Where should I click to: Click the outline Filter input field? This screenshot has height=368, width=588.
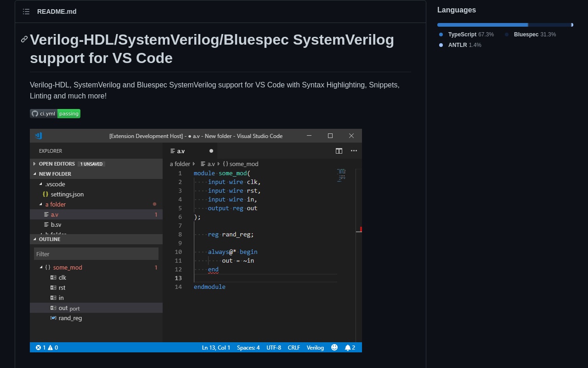(96, 254)
